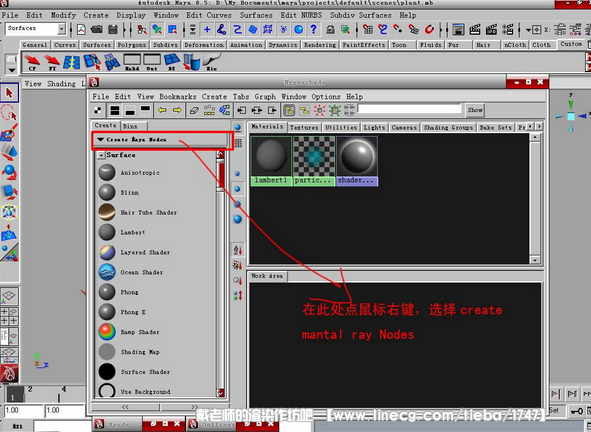Click timeline frame 1 marker

click(x=14, y=394)
